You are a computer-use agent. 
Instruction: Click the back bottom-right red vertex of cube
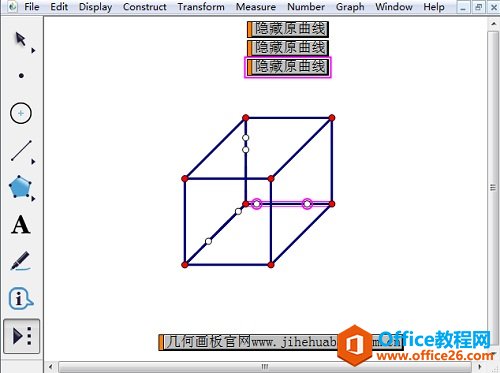(332, 204)
